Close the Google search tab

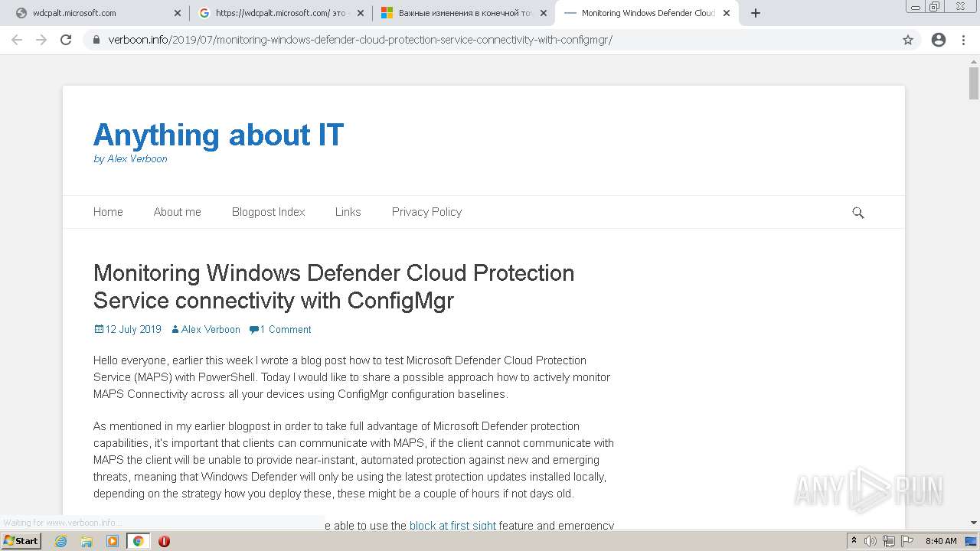(x=361, y=13)
